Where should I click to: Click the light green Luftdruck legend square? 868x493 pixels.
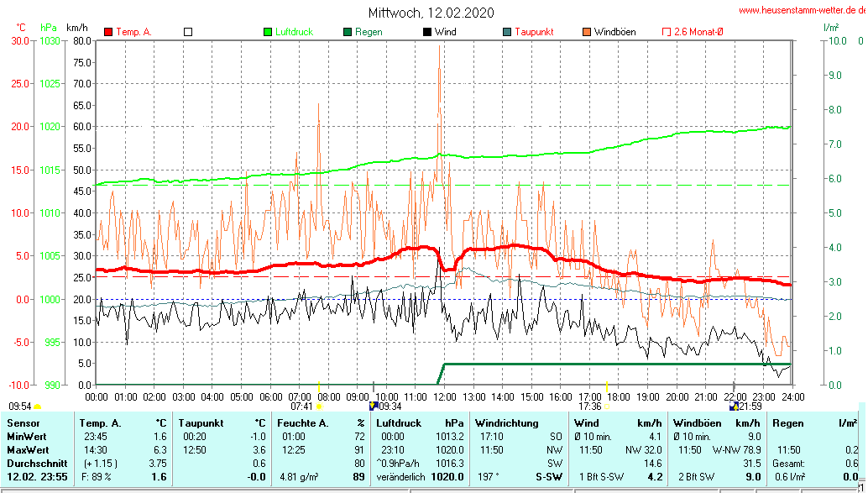point(268,32)
